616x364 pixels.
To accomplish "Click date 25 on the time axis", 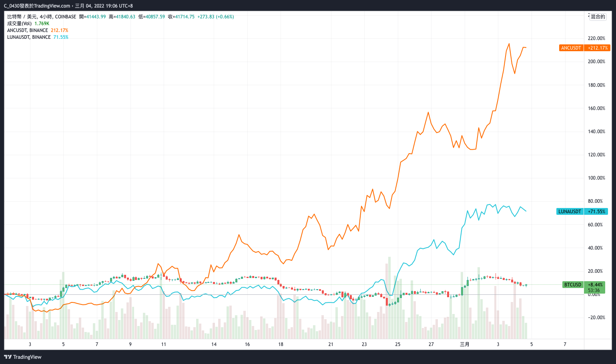I will click(x=397, y=344).
